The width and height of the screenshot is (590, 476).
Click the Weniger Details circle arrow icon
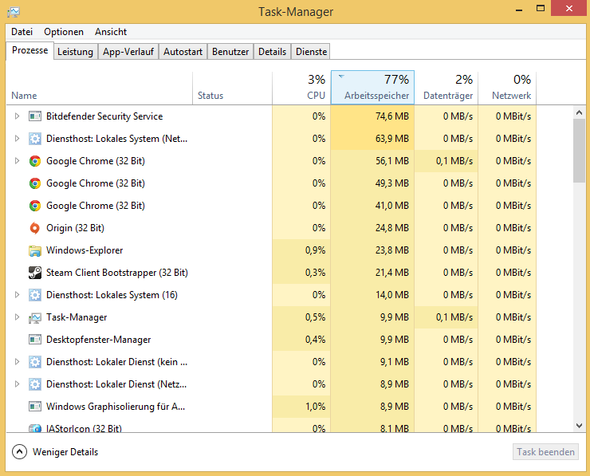pyautogui.click(x=20, y=452)
